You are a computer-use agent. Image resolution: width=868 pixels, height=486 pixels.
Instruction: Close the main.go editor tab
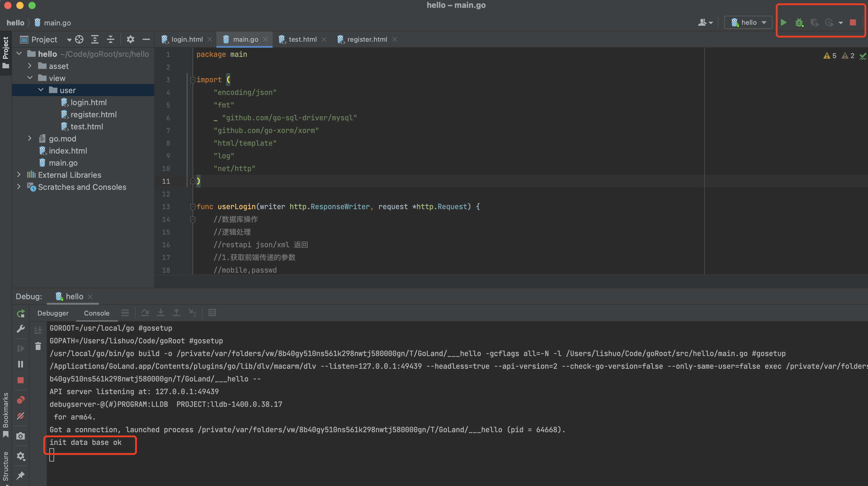[x=266, y=39]
